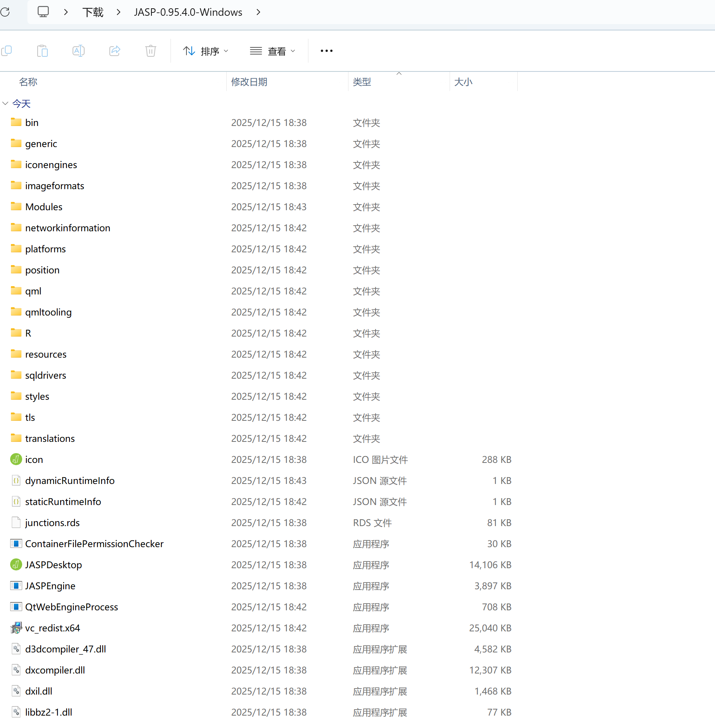Viewport: 715px width, 728px height.
Task: Click the copy icon in toolbar
Action: (7, 51)
